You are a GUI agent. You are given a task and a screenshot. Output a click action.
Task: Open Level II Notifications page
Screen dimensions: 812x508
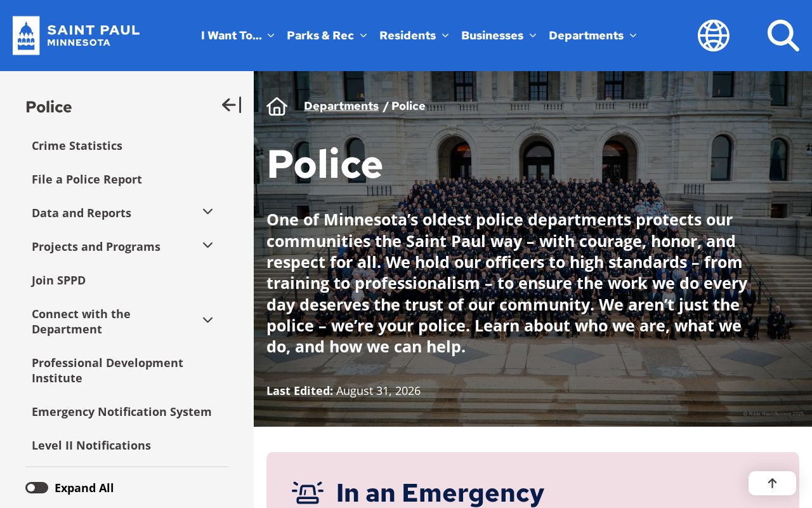91,445
